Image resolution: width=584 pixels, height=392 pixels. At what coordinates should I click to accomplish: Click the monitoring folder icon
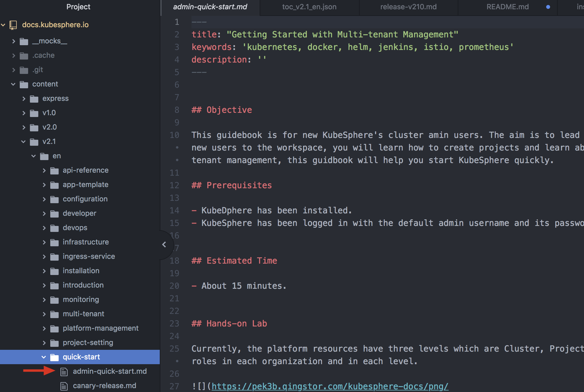tap(54, 300)
